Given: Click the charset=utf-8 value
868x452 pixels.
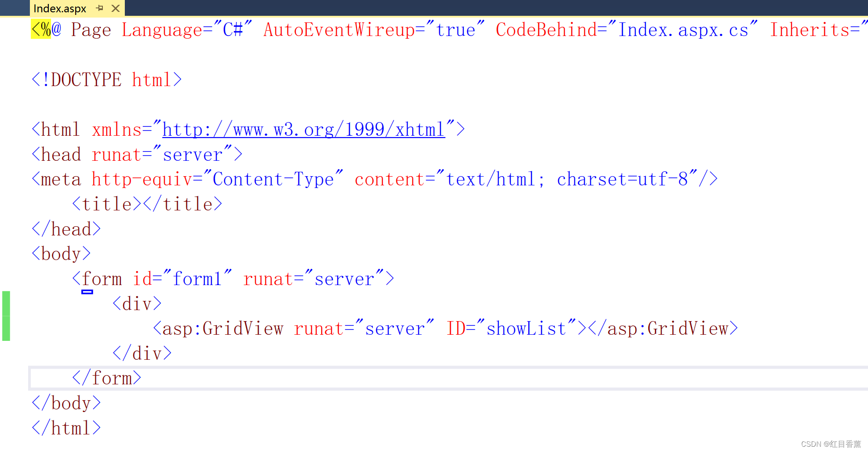Looking at the screenshot, I should tap(622, 180).
